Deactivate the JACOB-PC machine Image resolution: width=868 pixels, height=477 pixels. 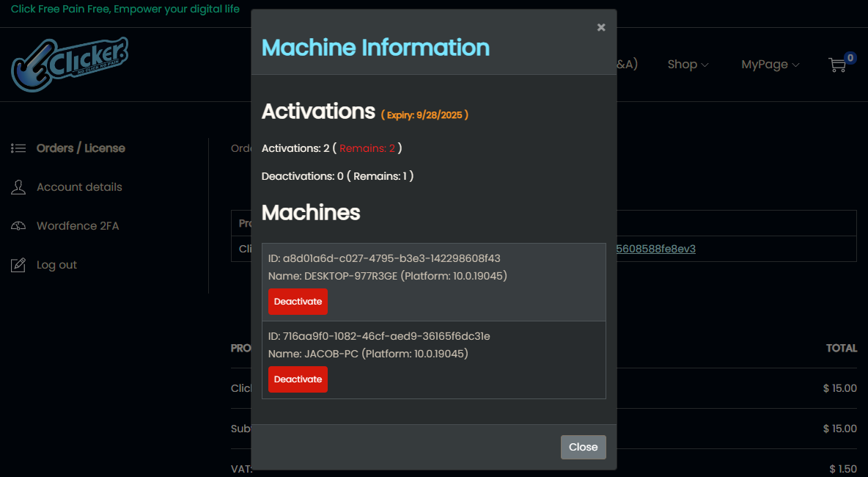(298, 379)
